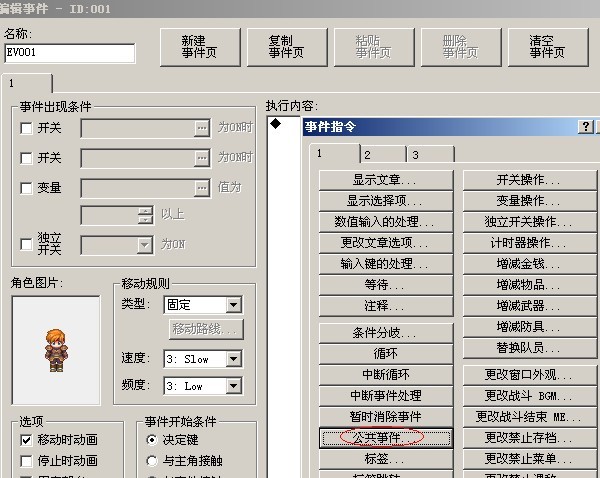Screen dimensions: 600x478
Task: Choose the 更改文章选项 command
Action: coord(386,243)
